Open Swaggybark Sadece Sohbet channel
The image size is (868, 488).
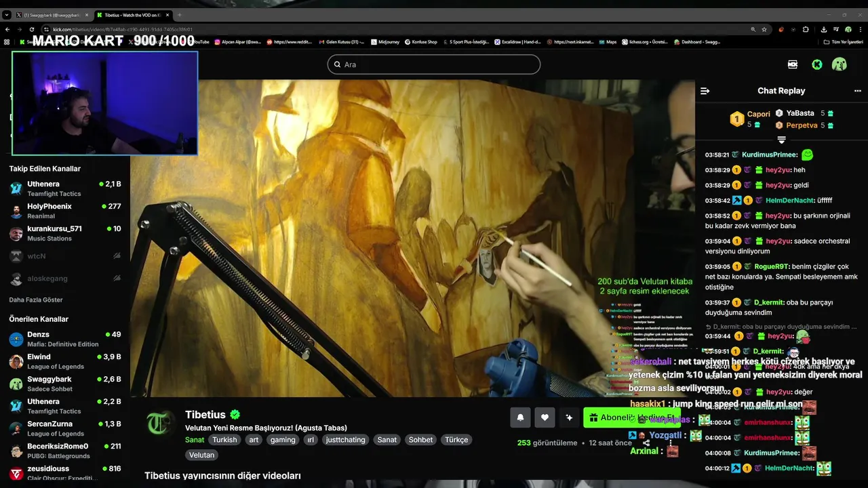point(65,384)
